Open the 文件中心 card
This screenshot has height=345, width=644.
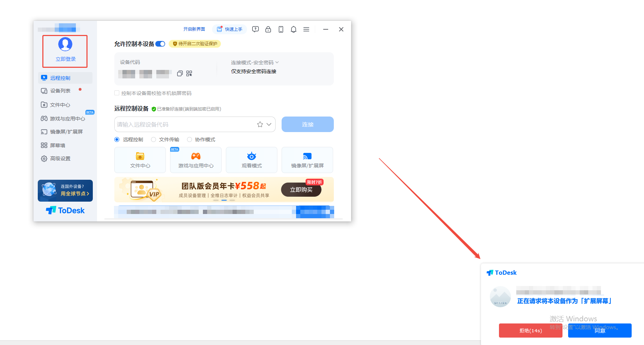140,160
